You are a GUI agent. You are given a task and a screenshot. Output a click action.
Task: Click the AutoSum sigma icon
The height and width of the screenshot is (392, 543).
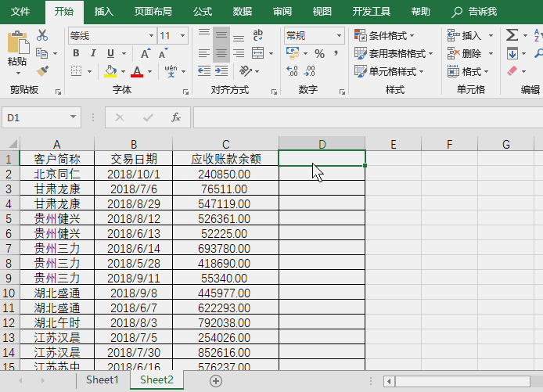coord(512,35)
